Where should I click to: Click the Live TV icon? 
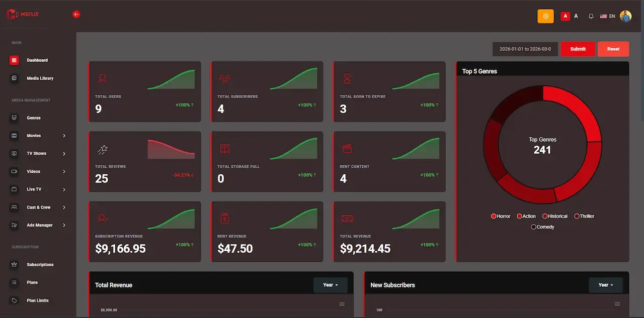(x=14, y=189)
